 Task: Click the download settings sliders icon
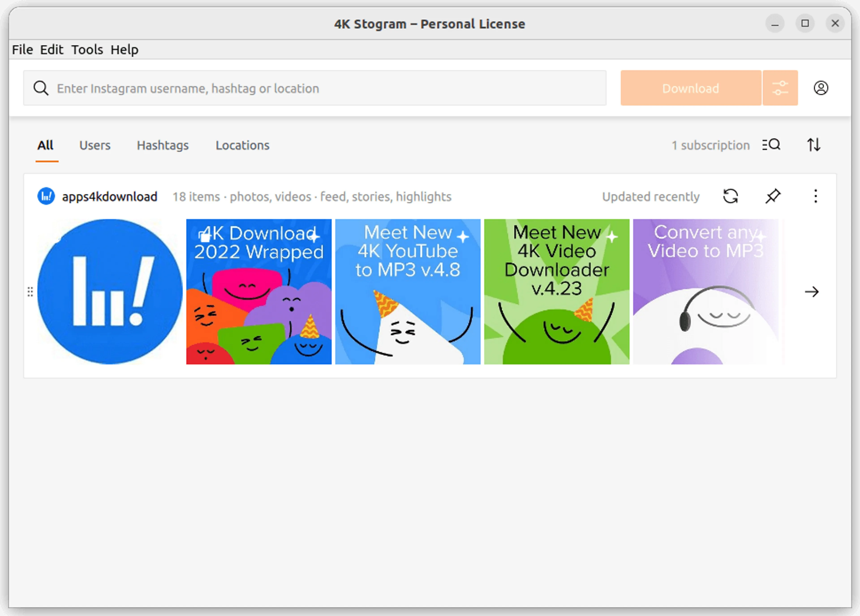pyautogui.click(x=780, y=88)
